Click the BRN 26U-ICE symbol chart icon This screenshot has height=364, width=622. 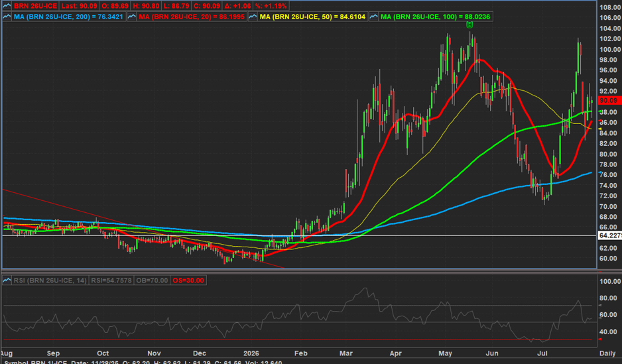pyautogui.click(x=7, y=6)
